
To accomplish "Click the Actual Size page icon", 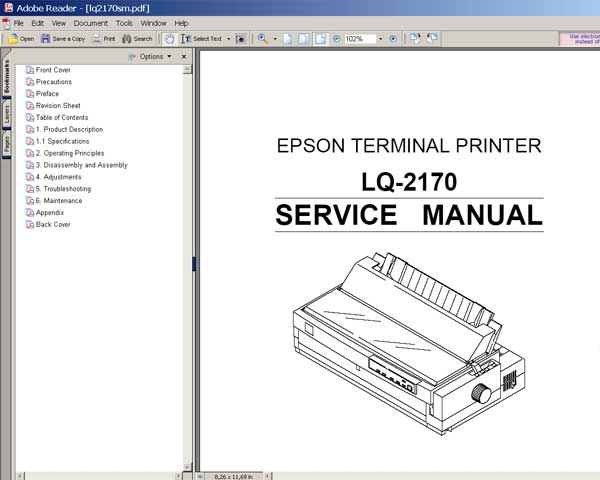I will point(288,39).
